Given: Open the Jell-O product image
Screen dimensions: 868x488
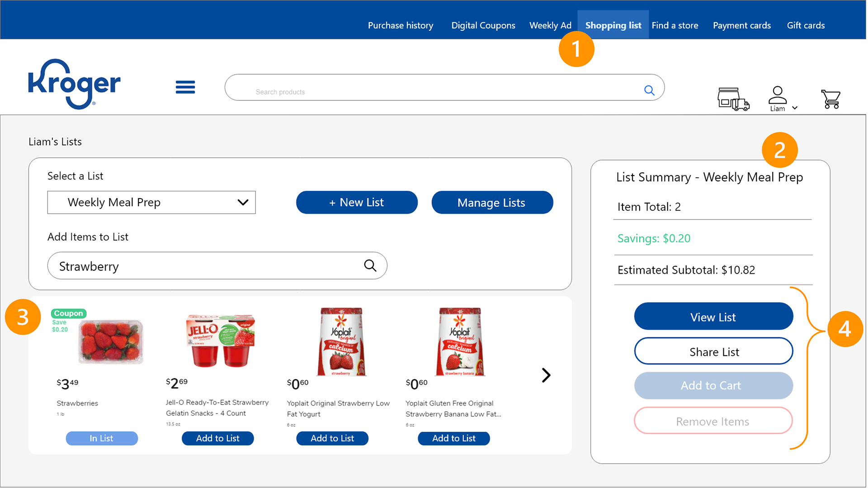Looking at the screenshot, I should pyautogui.click(x=221, y=341).
